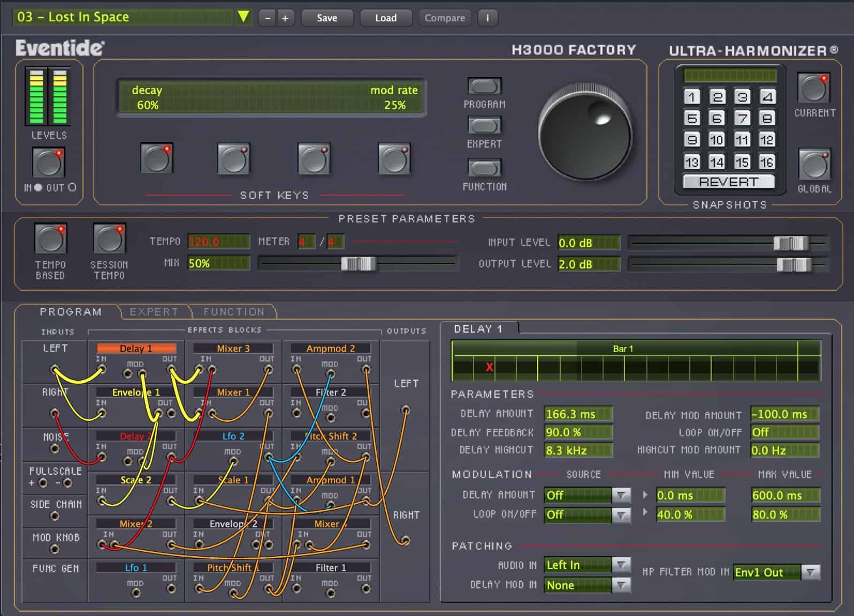The height and width of the screenshot is (616, 854).
Task: Select the Lfo 1 effect block
Action: 136,568
